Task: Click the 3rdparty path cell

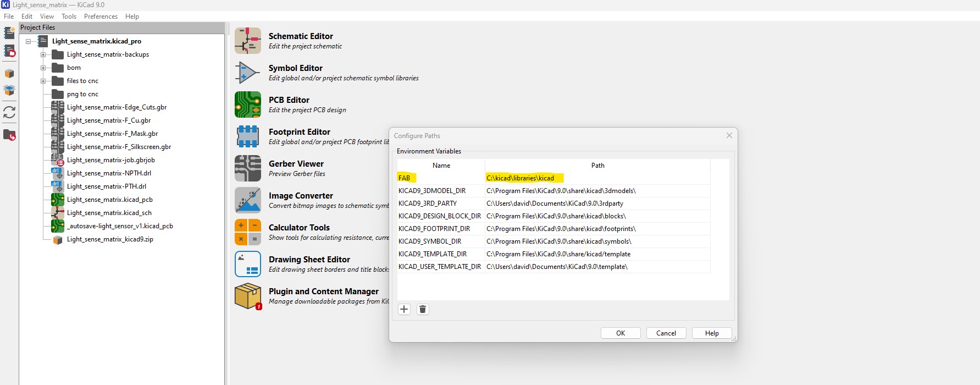Action: tap(597, 203)
